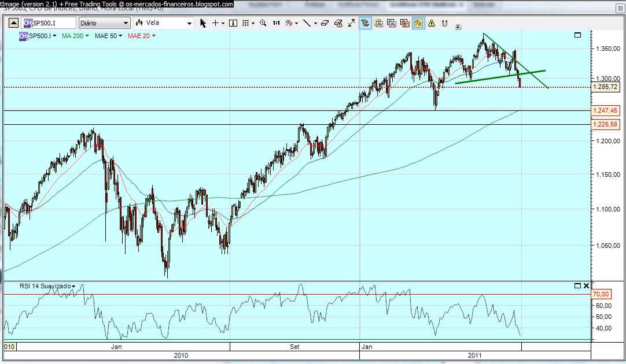This screenshot has width=626, height=364.
Task: Click the 1.285,72 current price label
Action: point(605,87)
